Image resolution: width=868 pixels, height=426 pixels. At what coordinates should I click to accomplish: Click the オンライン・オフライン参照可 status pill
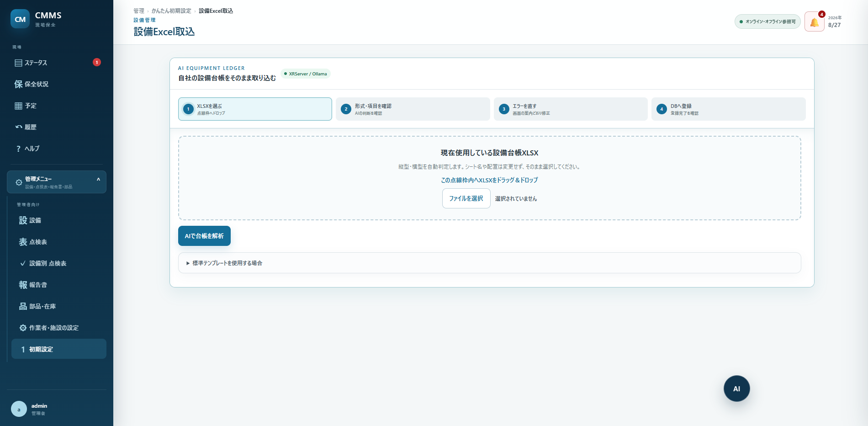pos(767,21)
